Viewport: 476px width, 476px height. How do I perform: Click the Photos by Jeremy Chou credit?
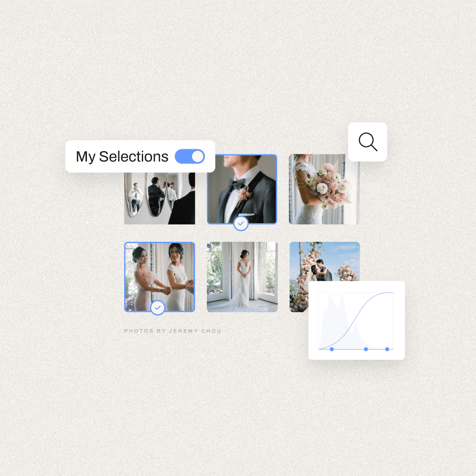pyautogui.click(x=173, y=331)
